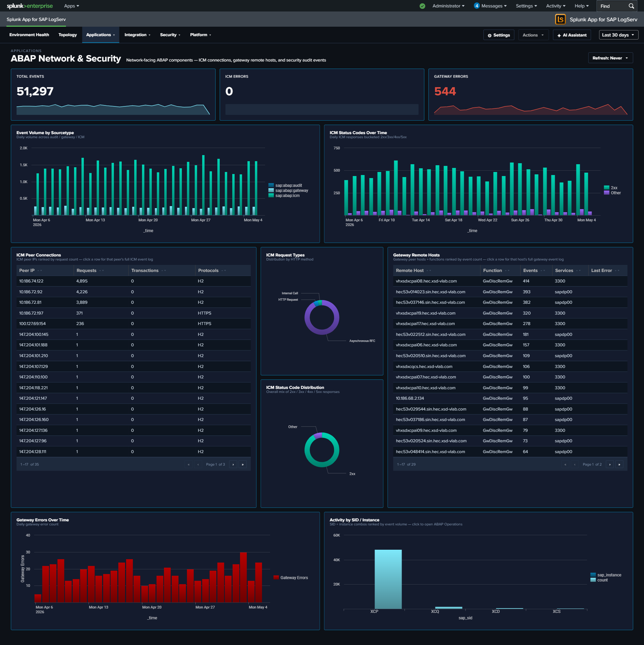The height and width of the screenshot is (645, 644).
Task: Open peer row 100.127.69.154
Action: tap(134, 323)
